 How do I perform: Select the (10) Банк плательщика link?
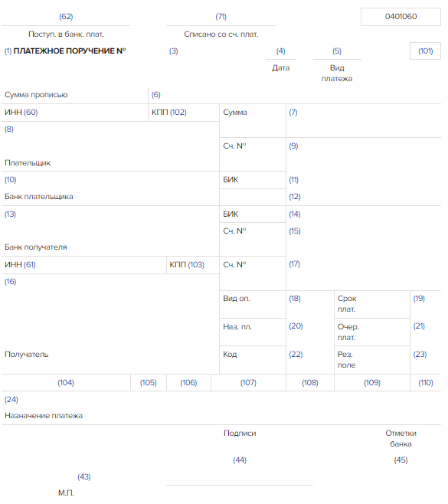point(10,180)
